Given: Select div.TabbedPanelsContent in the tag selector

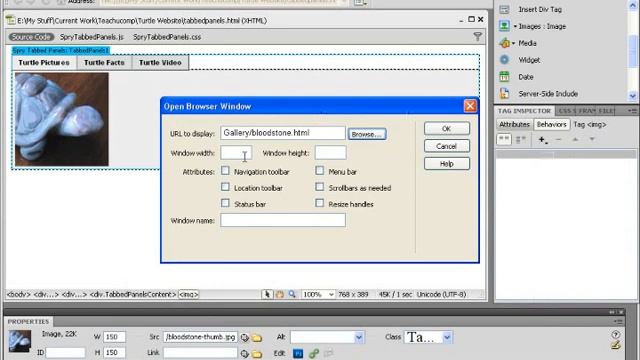Looking at the screenshot, I should point(133,294).
